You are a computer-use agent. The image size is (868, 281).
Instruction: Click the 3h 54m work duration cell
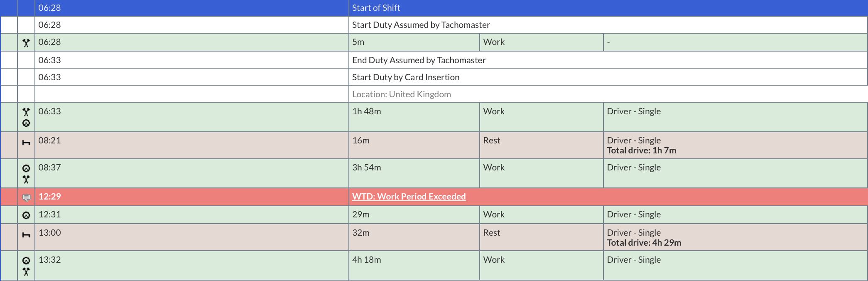(414, 173)
